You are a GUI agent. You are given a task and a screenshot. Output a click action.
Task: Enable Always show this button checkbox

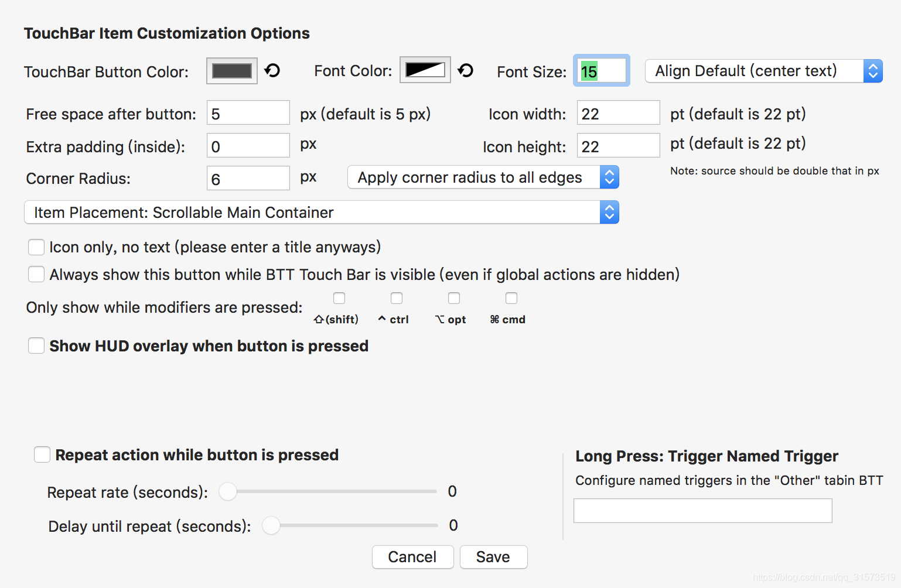[x=36, y=274]
